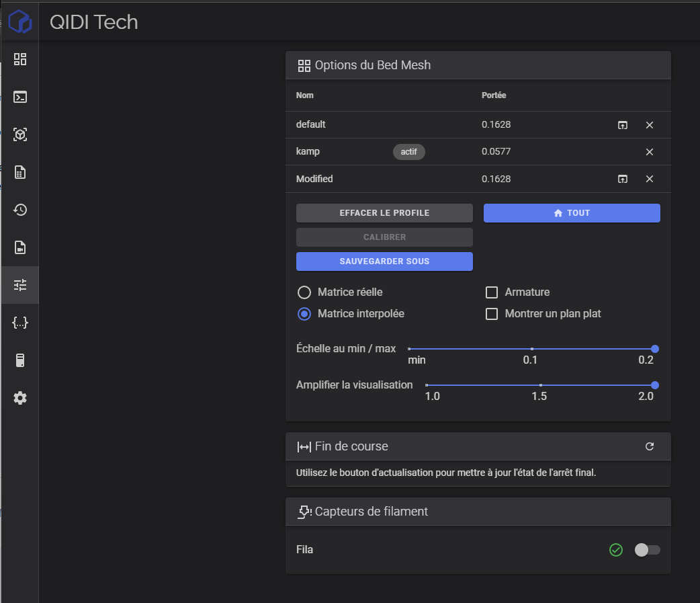Open the Tune page in the sidebar
This screenshot has width=700, height=603.
20,285
